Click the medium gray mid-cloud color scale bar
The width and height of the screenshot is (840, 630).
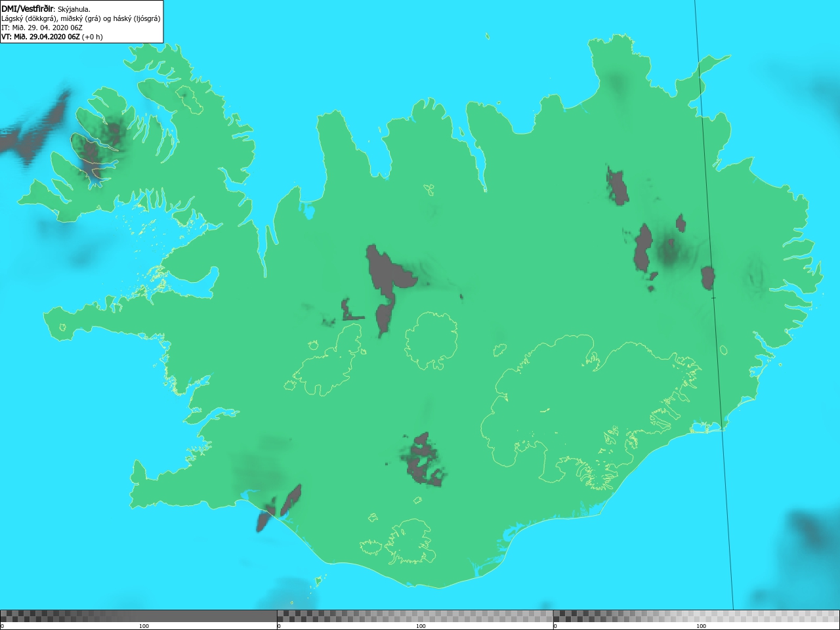415,616
